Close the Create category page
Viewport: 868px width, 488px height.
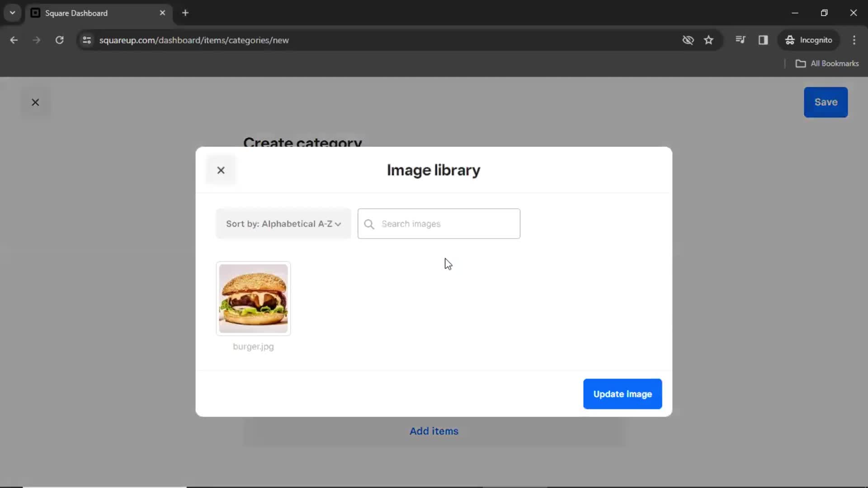click(x=35, y=102)
